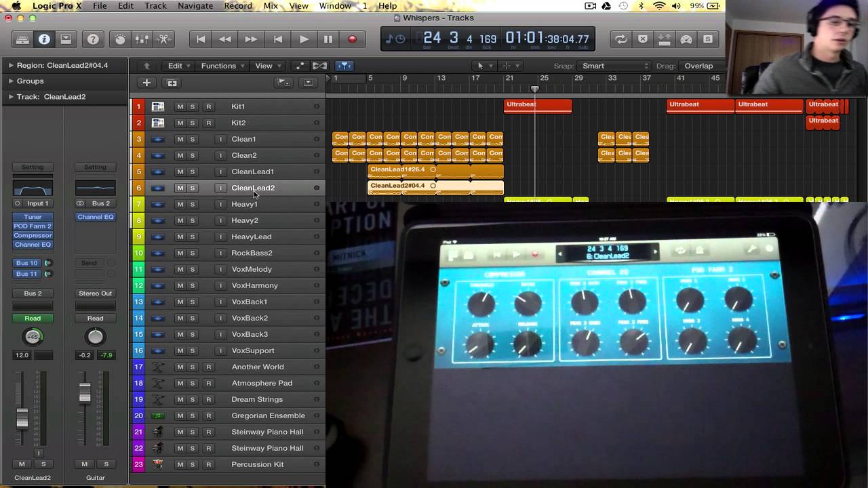
Task: Open the Mixer faders button
Action: (142, 39)
